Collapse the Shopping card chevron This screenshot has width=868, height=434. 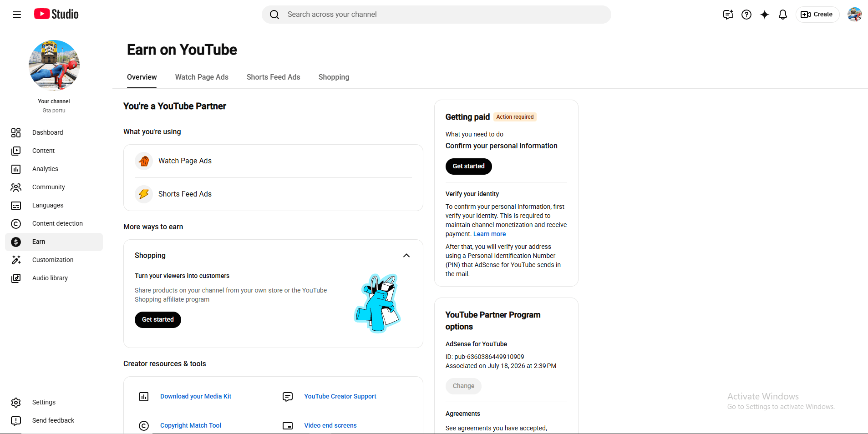click(x=406, y=256)
